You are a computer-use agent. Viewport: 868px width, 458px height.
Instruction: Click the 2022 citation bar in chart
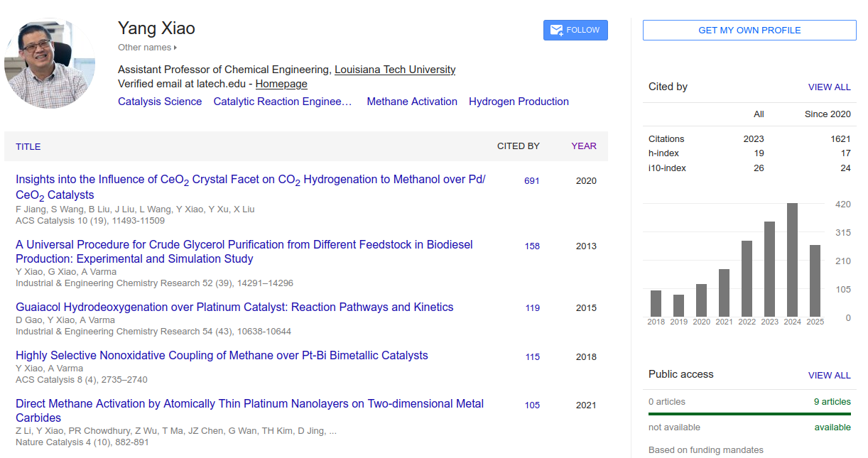(747, 278)
